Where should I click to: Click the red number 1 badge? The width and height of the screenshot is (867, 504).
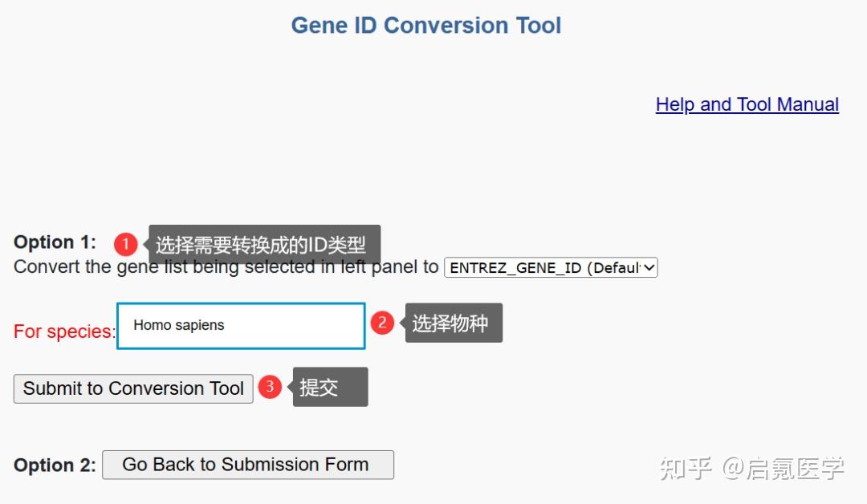126,244
